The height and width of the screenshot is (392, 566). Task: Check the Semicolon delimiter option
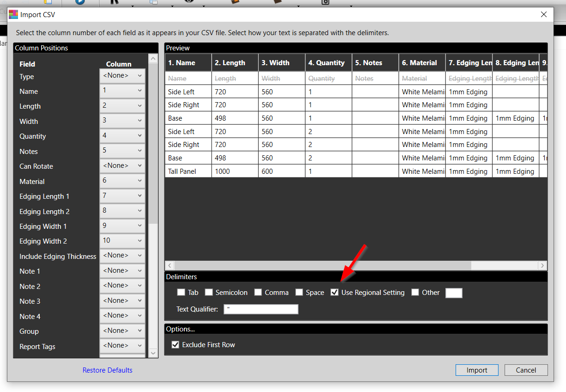click(x=209, y=293)
